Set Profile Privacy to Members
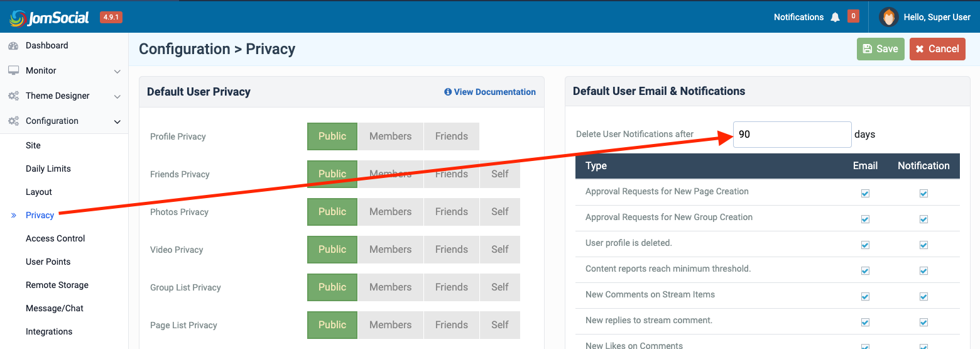 (x=390, y=136)
